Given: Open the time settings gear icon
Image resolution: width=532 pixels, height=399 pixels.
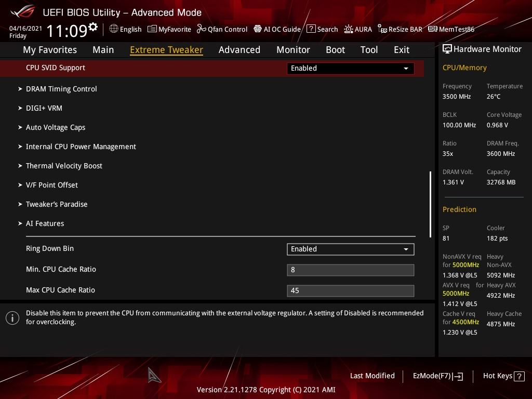Looking at the screenshot, I should pos(93,27).
